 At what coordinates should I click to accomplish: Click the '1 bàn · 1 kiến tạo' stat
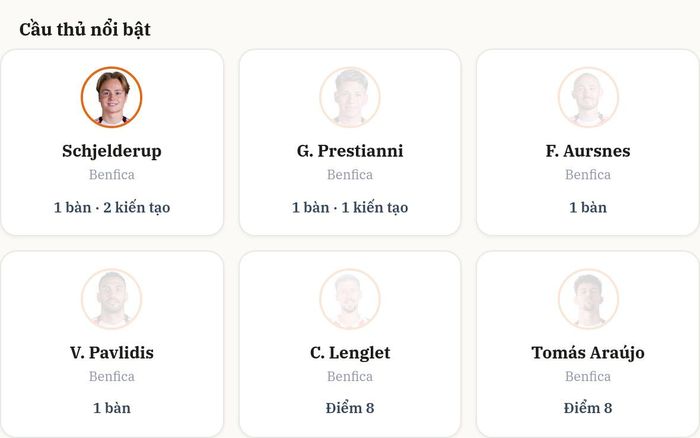tap(350, 208)
